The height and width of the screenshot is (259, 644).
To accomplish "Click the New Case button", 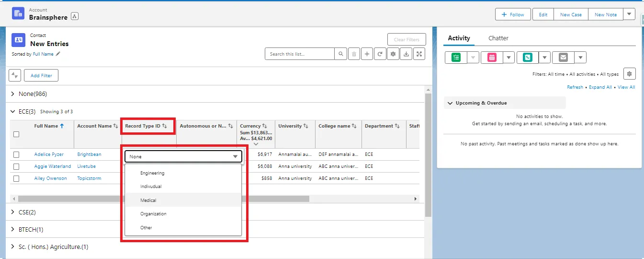I will point(571,14).
